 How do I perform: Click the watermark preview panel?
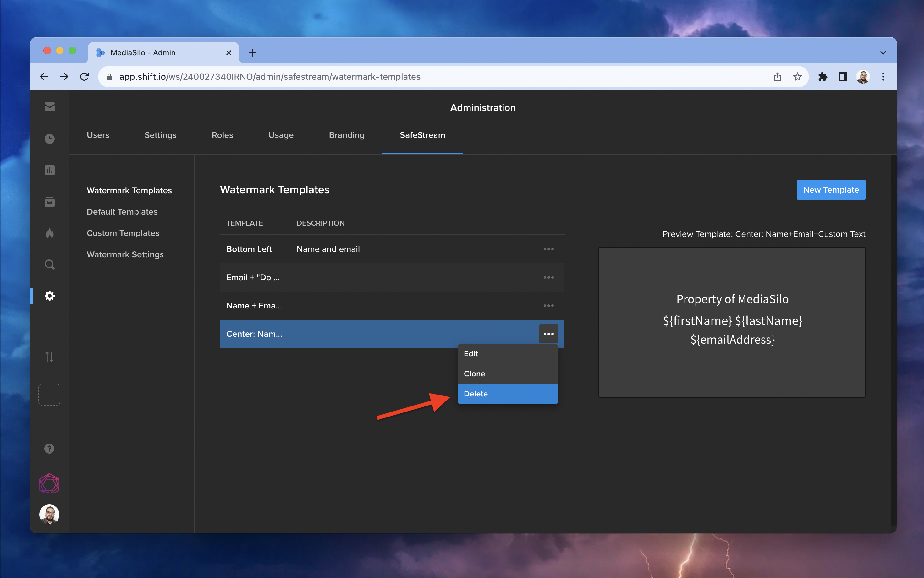(x=732, y=322)
